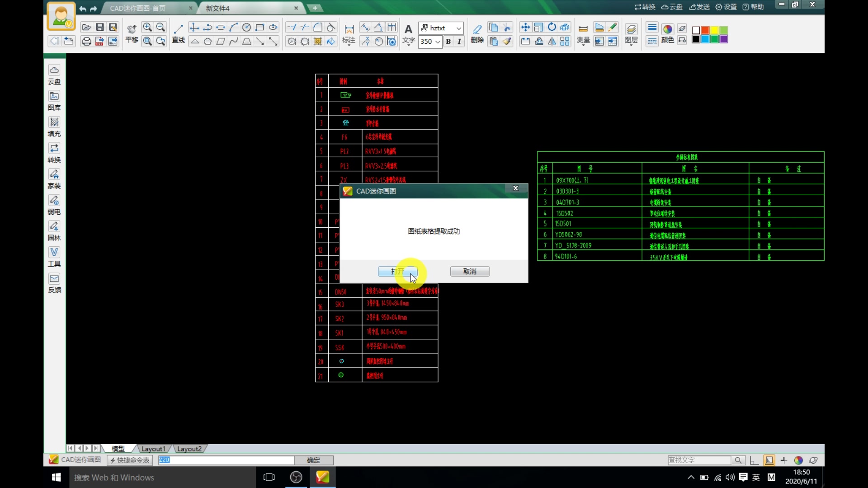The height and width of the screenshot is (488, 868).
Task: Close the CAD迷你画图 dialog
Action: (515, 188)
